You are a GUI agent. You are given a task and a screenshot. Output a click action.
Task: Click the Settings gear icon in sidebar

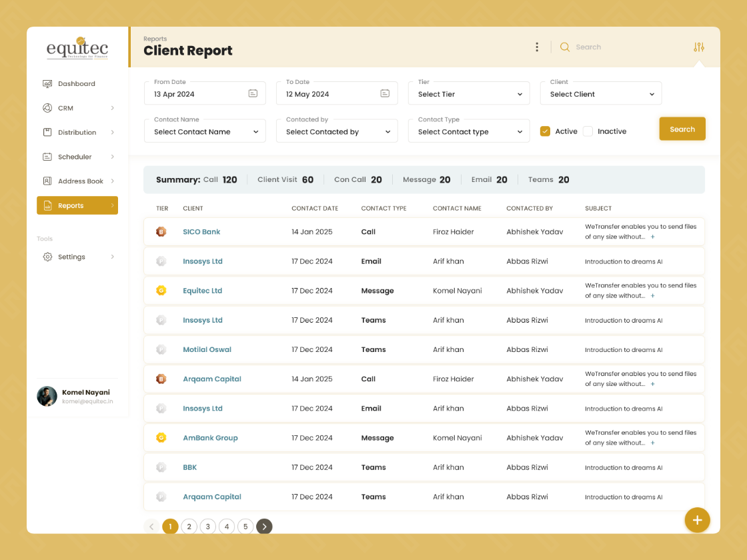pyautogui.click(x=47, y=257)
